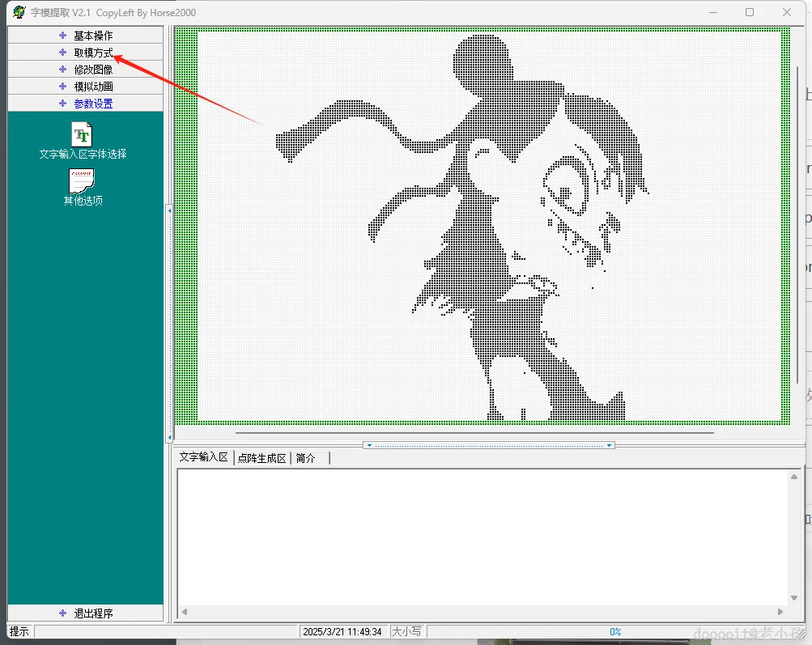
Task: Click the 大小写 caps indicator in status bar
Action: coord(406,631)
